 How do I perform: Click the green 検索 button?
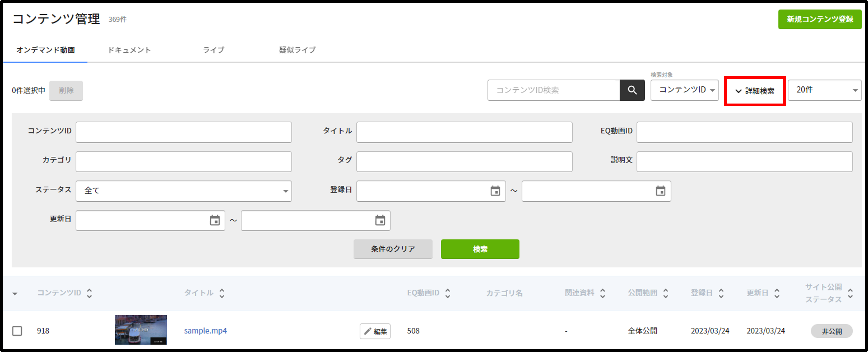[x=480, y=249]
